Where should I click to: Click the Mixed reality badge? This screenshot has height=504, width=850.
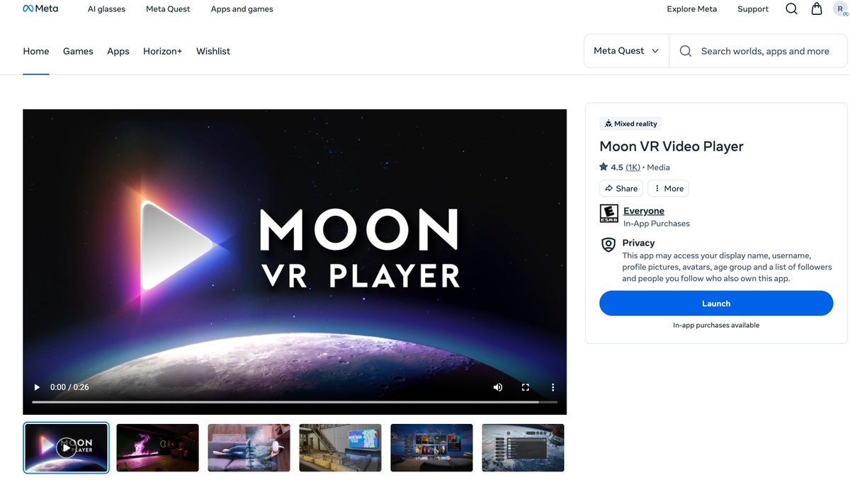tap(630, 123)
